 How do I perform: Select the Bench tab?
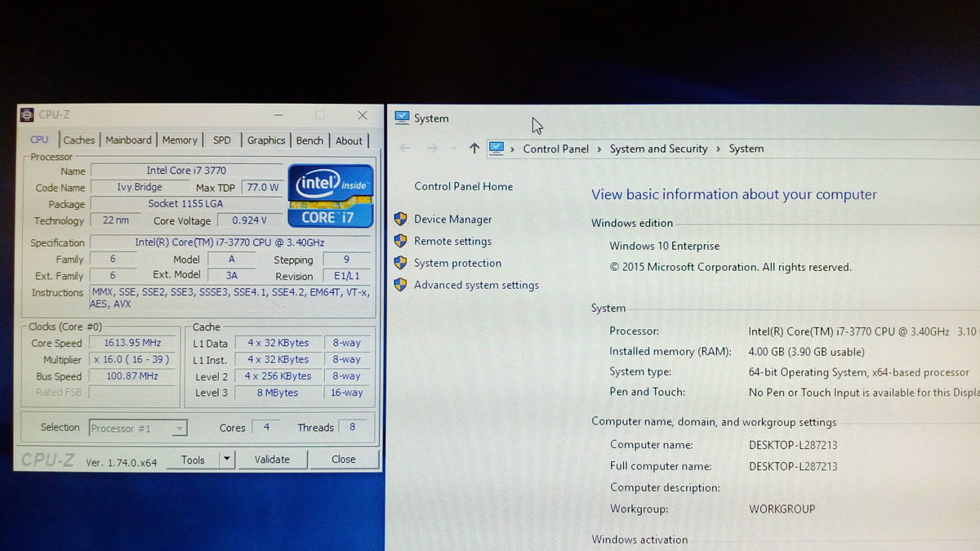tap(310, 140)
